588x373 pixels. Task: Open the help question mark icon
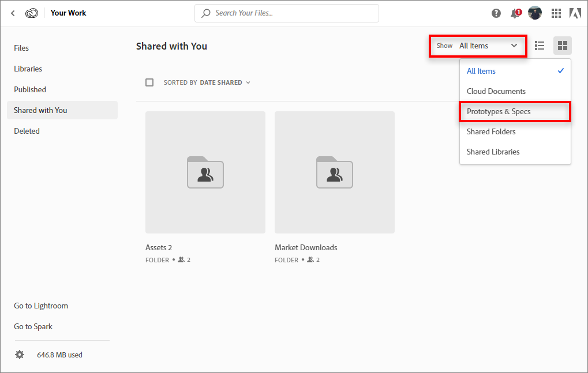496,13
